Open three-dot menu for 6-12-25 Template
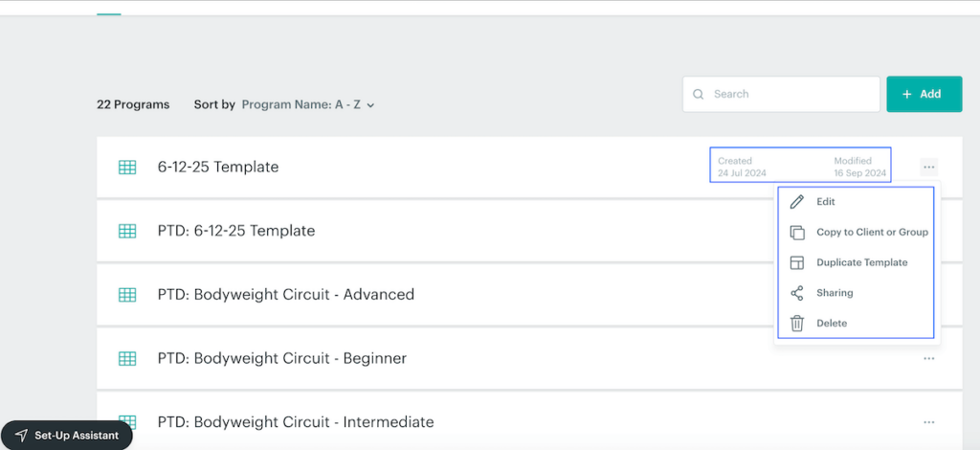The width and height of the screenshot is (980, 450). (x=928, y=167)
